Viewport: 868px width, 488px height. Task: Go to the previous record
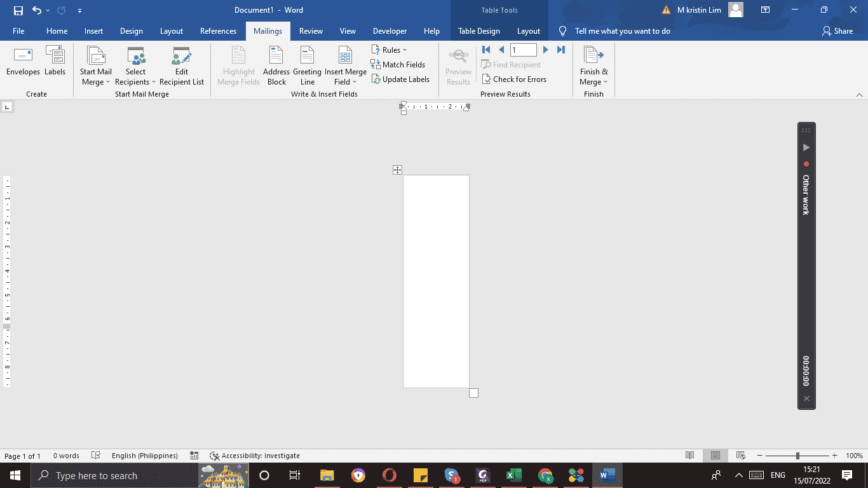tap(501, 50)
